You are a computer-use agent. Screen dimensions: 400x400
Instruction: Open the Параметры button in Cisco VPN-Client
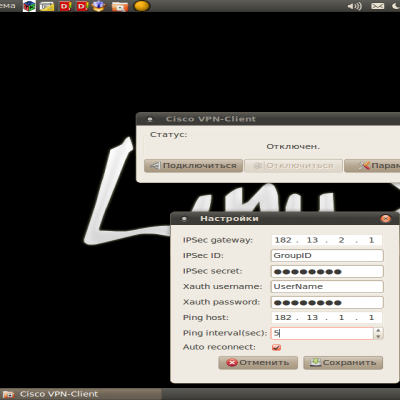click(372, 166)
